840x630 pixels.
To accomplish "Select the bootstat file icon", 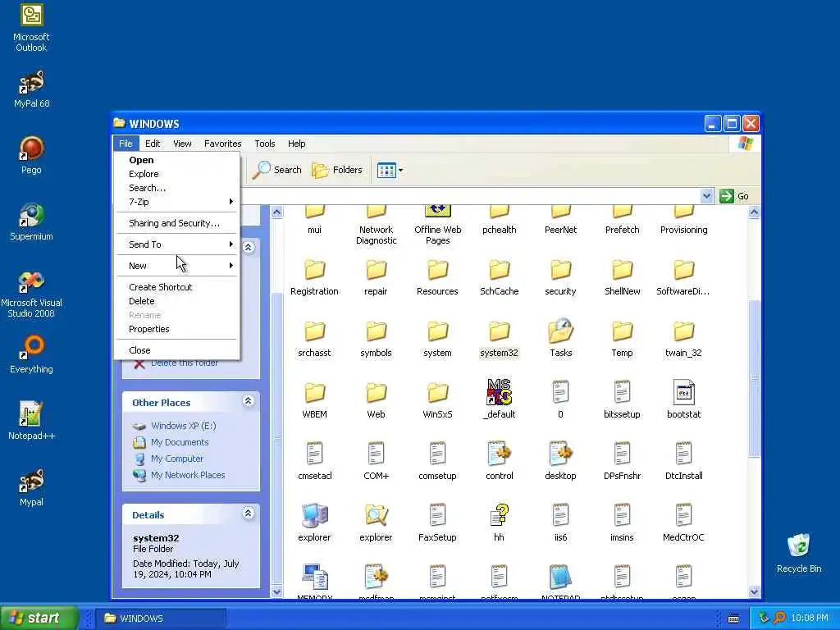I will [x=683, y=393].
